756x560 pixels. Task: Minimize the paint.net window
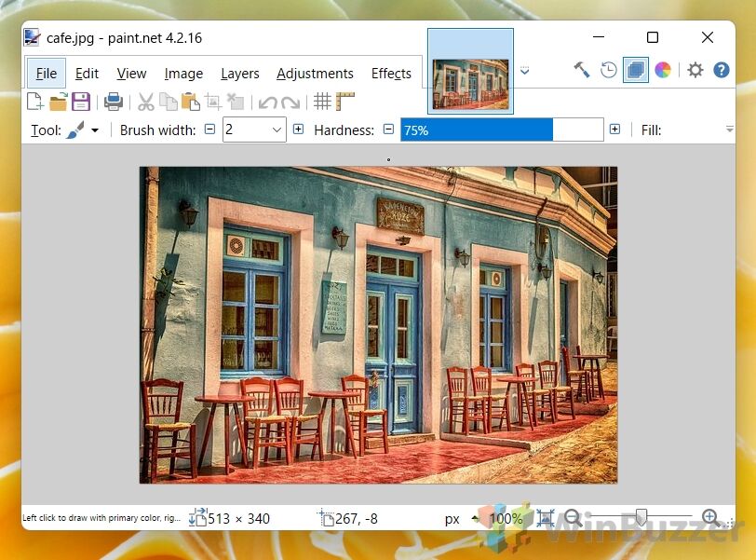599,37
